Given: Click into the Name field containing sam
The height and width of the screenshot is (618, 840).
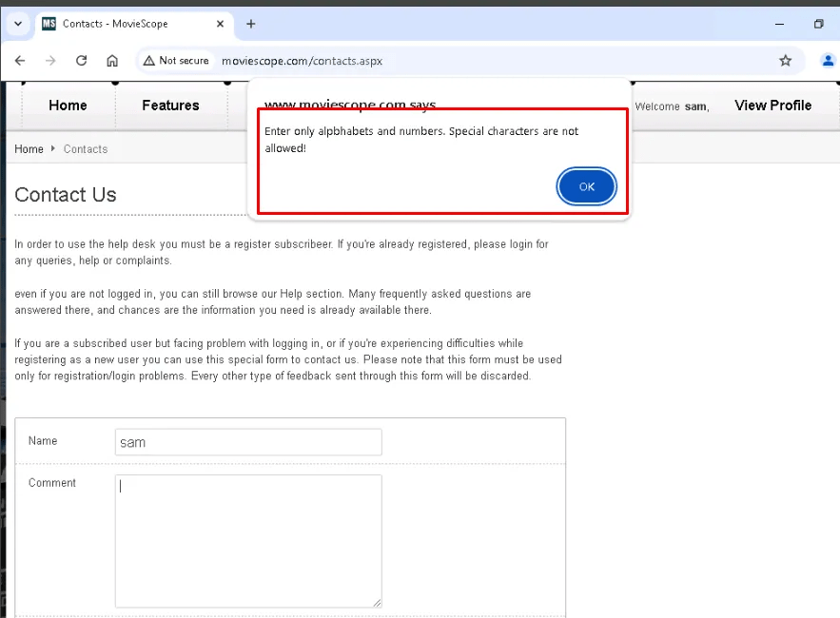Looking at the screenshot, I should pyautogui.click(x=247, y=442).
